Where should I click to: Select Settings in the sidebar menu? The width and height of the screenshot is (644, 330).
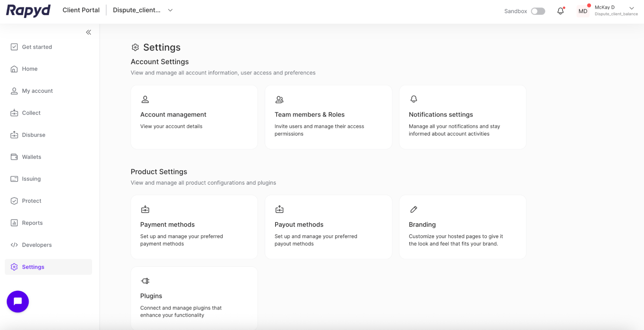click(33, 267)
